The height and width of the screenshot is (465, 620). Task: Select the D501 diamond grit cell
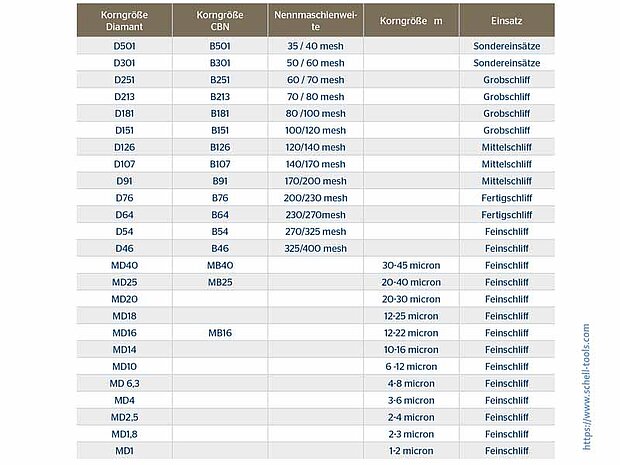click(x=125, y=46)
